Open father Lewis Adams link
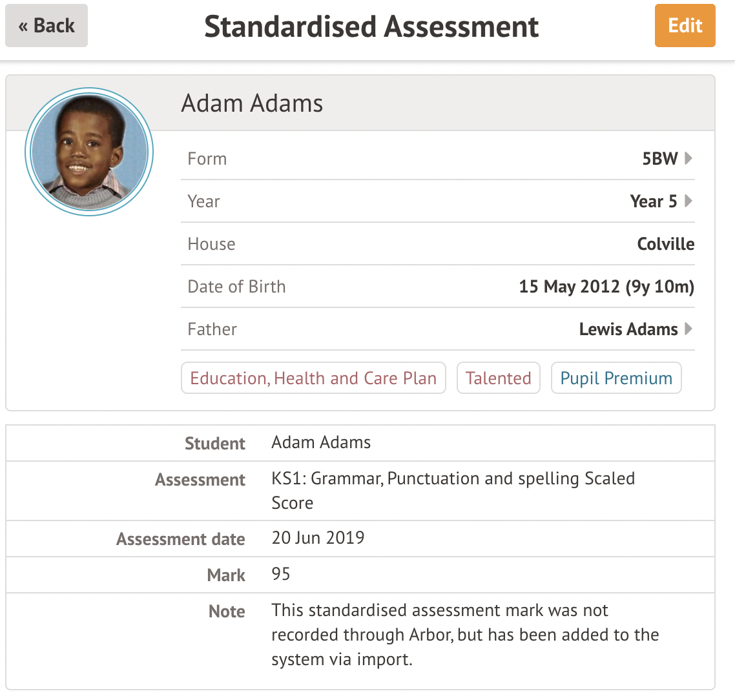This screenshot has width=735, height=700. (x=628, y=329)
